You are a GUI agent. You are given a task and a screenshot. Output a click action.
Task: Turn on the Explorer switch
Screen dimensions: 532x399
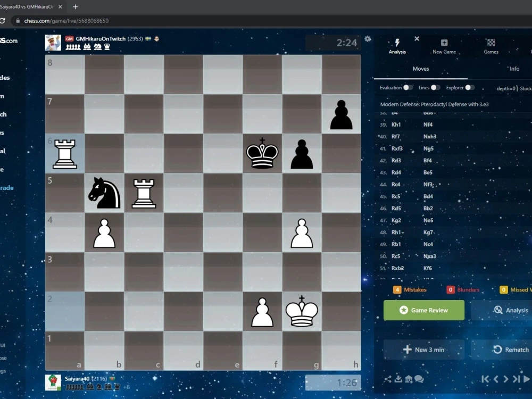coord(470,88)
